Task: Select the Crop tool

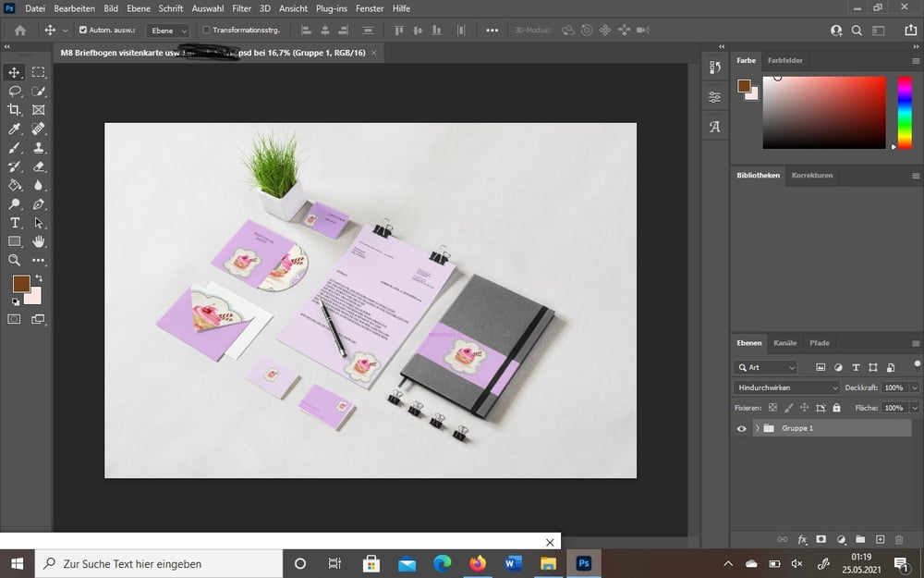Action: pyautogui.click(x=14, y=110)
